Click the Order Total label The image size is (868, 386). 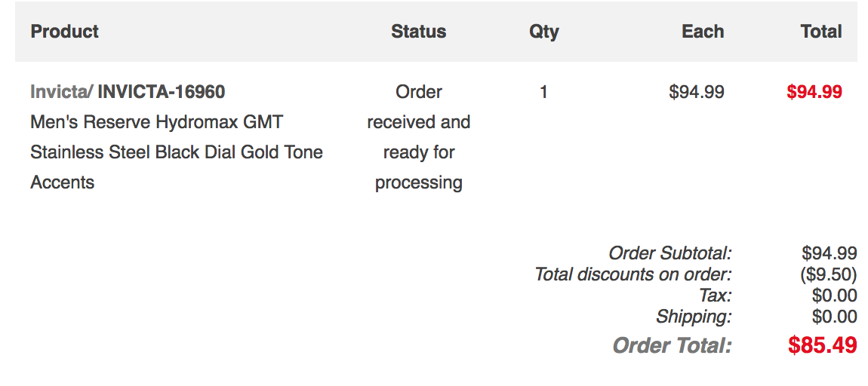[x=673, y=345]
